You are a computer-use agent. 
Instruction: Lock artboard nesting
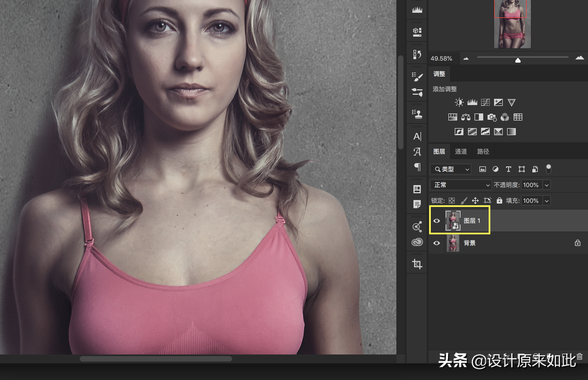(x=488, y=201)
